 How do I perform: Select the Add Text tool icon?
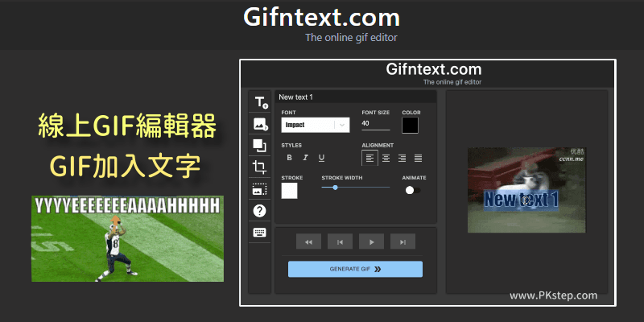coord(260,102)
